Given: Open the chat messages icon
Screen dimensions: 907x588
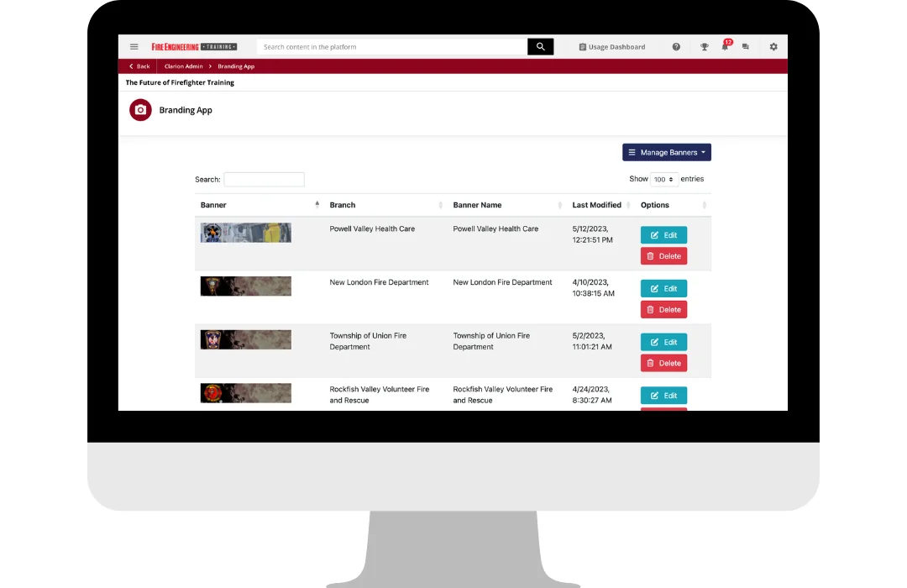Looking at the screenshot, I should [746, 47].
